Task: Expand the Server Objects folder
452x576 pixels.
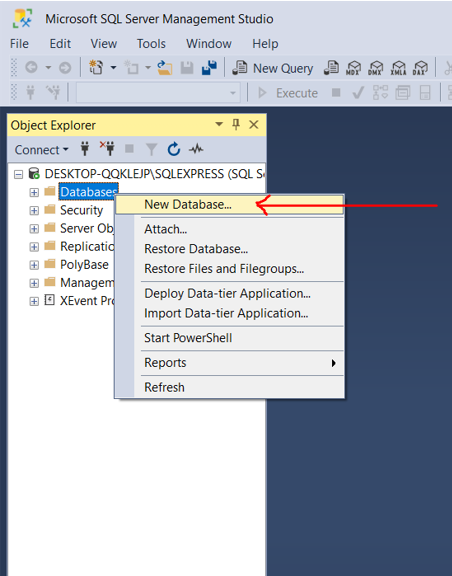Action: pos(34,228)
